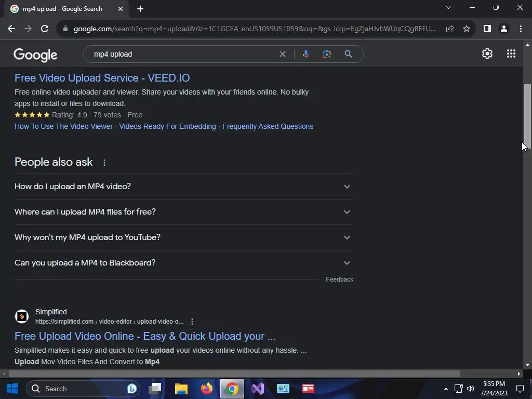
Task: Open volume control tray icon
Action: (x=470, y=389)
